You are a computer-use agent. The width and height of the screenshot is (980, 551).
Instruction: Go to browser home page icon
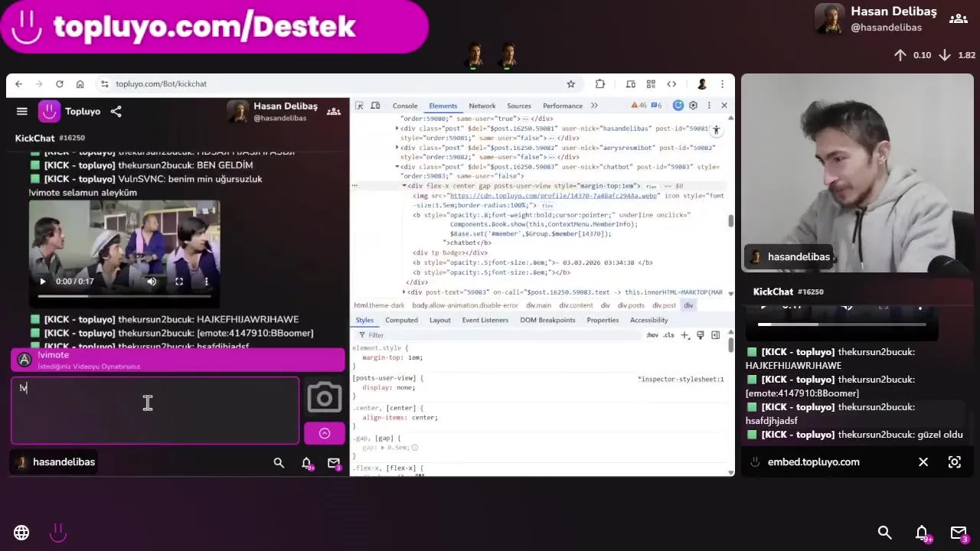80,84
